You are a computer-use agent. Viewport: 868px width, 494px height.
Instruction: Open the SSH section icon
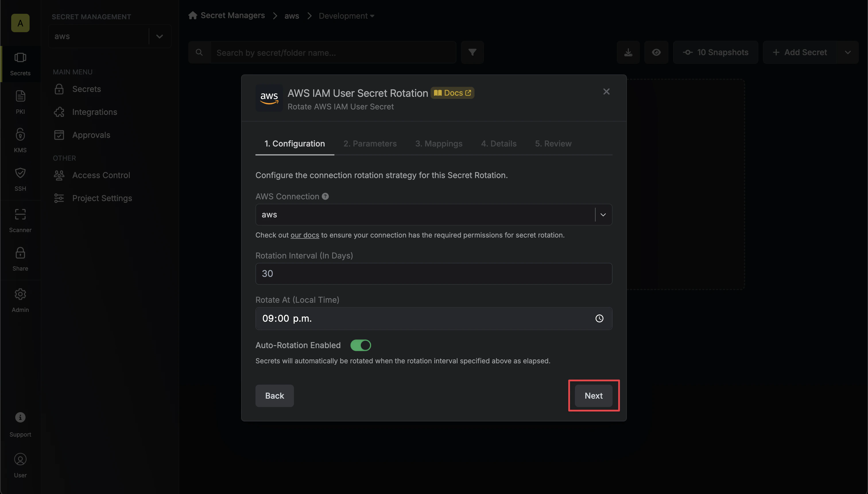(20, 179)
